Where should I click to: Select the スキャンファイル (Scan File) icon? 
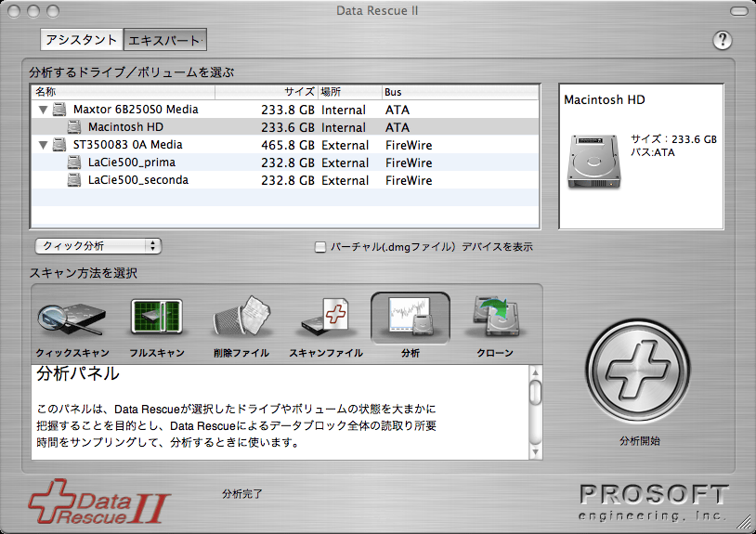tap(325, 317)
